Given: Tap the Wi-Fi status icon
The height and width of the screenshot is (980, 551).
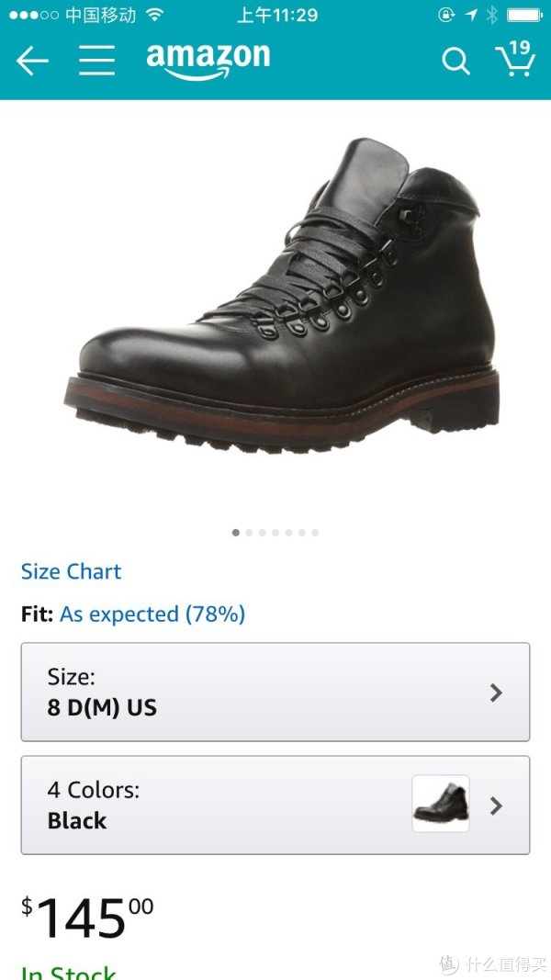Looking at the screenshot, I should coord(154,15).
